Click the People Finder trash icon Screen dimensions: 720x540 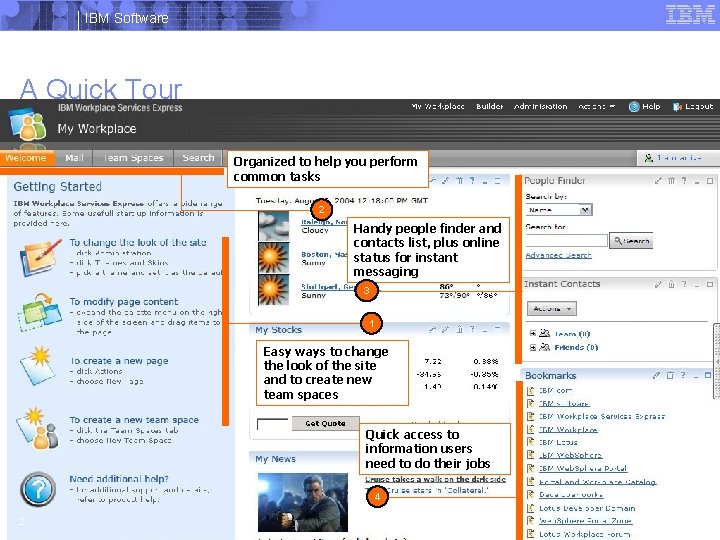671,181
